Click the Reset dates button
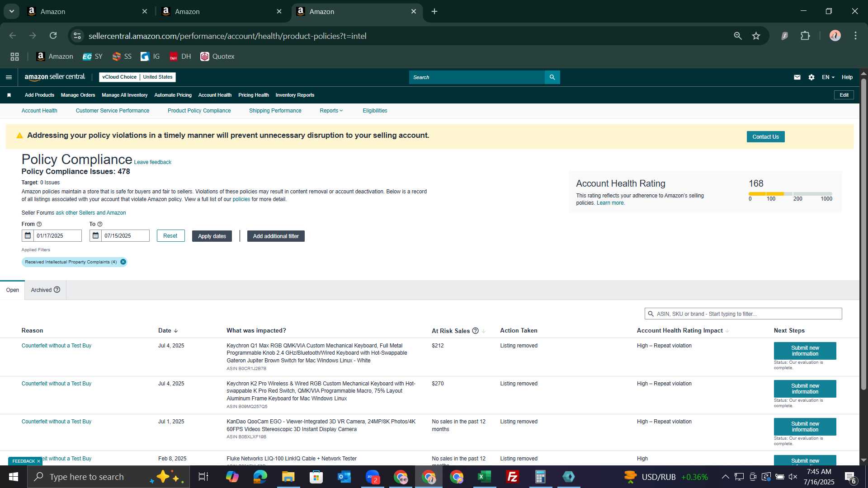 tap(170, 236)
